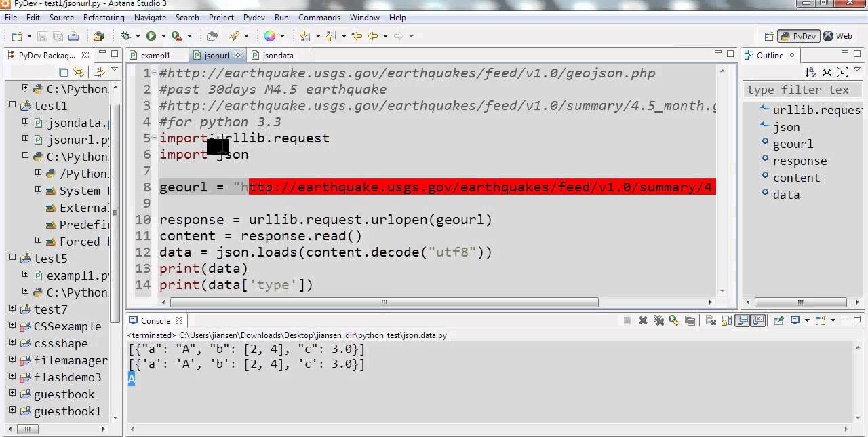Switch to the exampl1 editor tab
This screenshot has width=868, height=437.
pyautogui.click(x=155, y=56)
